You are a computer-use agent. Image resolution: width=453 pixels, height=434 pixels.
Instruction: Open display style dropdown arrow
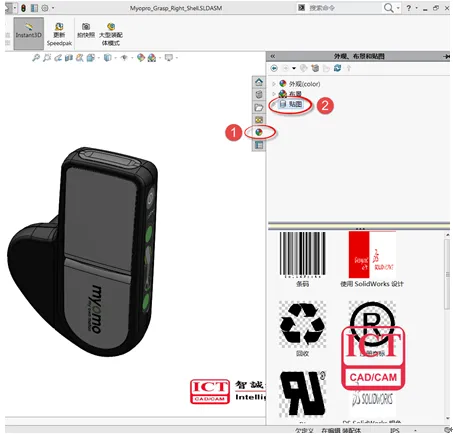point(115,58)
